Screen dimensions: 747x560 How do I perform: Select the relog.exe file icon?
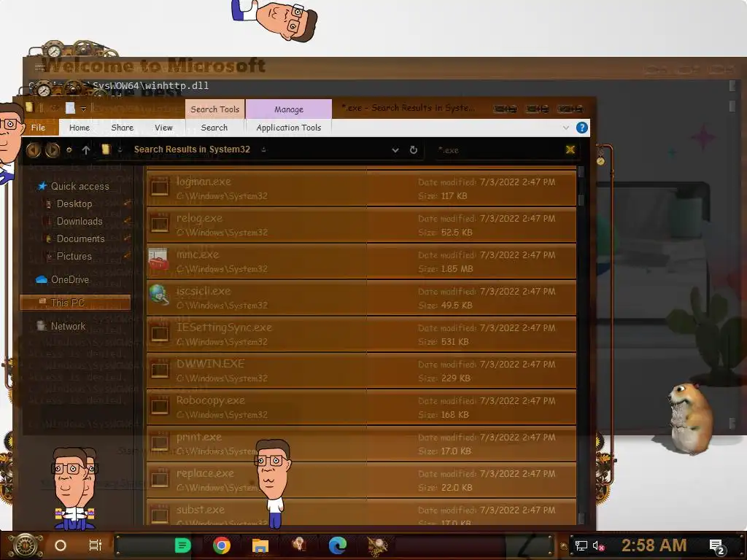pyautogui.click(x=160, y=225)
